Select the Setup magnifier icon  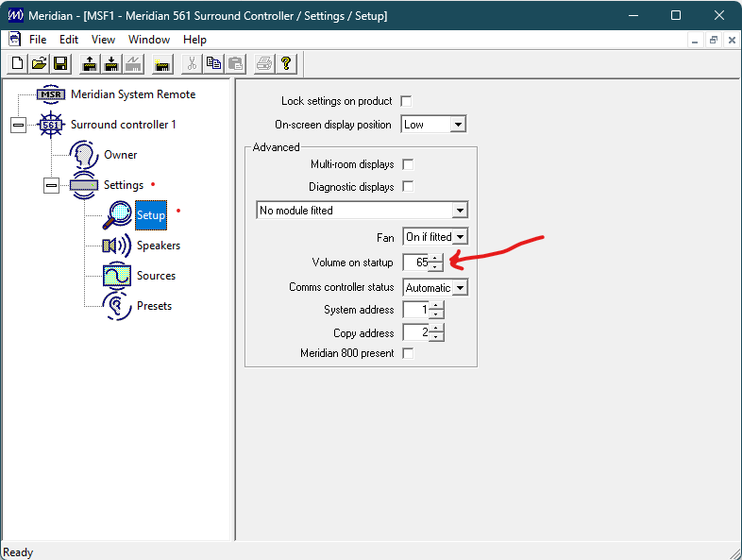click(117, 215)
